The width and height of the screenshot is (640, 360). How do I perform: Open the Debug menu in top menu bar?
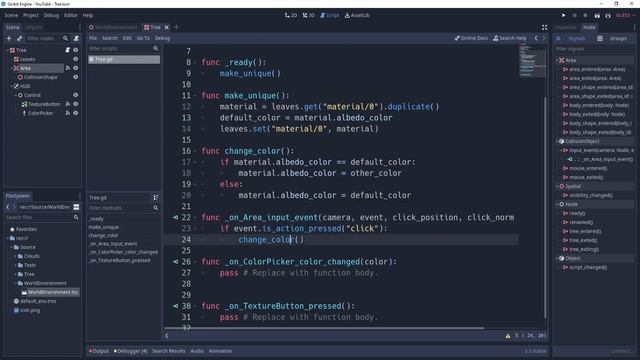[51, 16]
